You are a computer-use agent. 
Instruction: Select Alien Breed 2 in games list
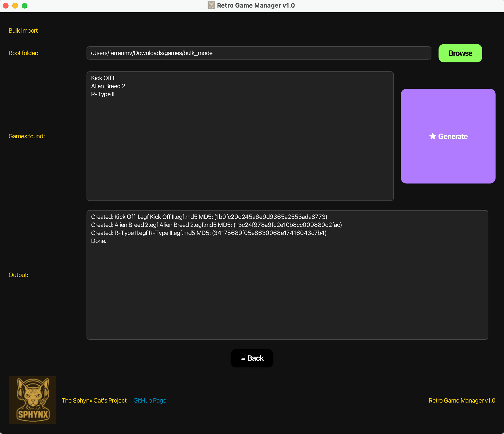click(108, 86)
